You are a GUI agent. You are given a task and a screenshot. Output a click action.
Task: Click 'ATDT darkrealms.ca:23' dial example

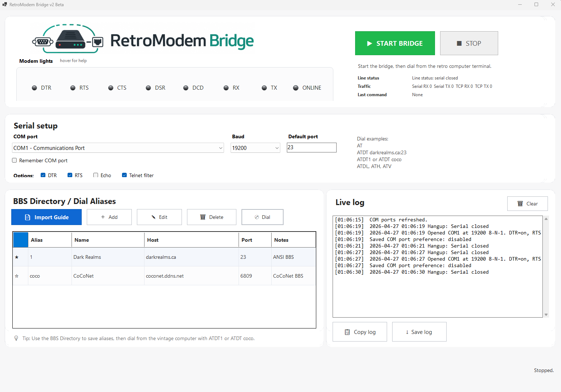coord(382,152)
